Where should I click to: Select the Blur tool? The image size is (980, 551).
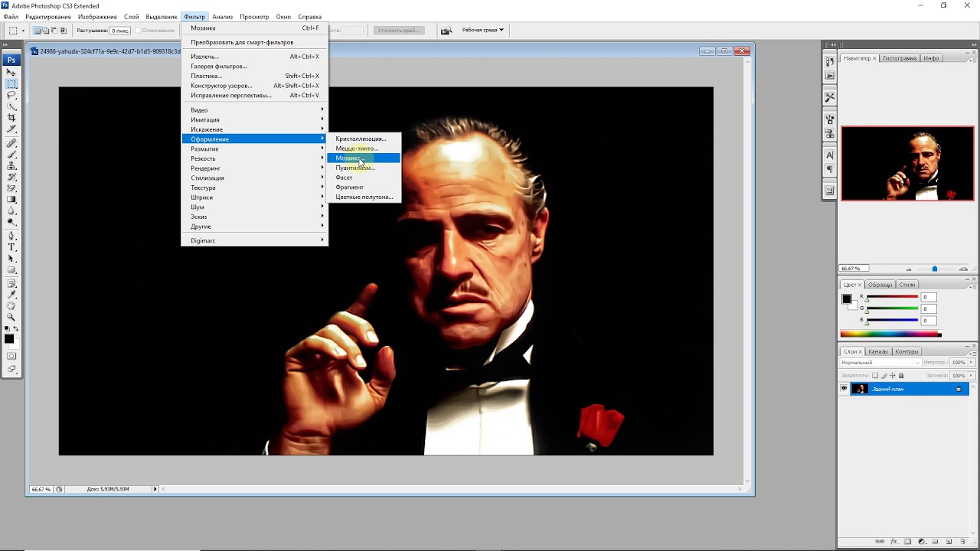(x=11, y=210)
